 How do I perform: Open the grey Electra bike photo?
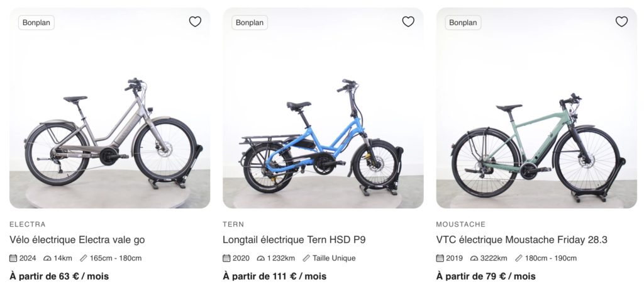pyautogui.click(x=109, y=132)
